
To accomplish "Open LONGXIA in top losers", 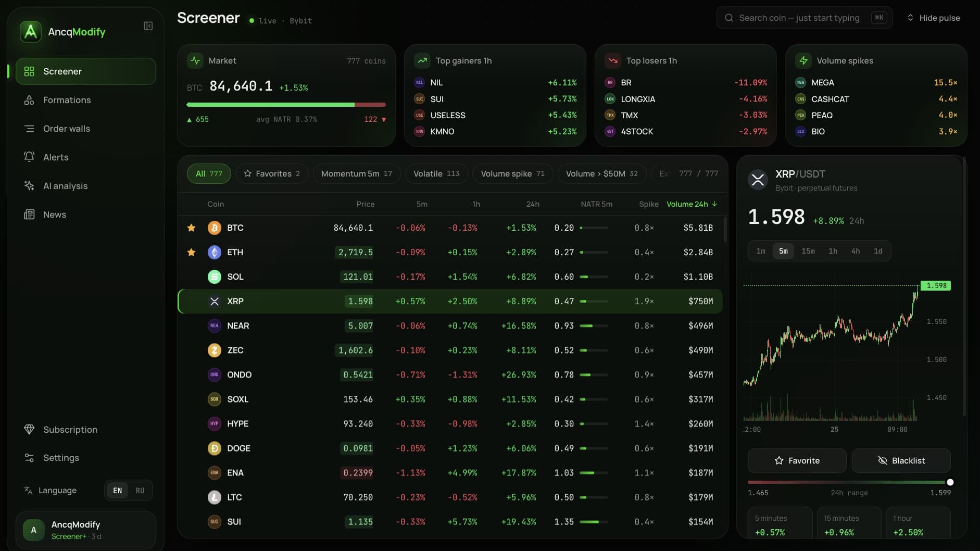I will 686,99.
